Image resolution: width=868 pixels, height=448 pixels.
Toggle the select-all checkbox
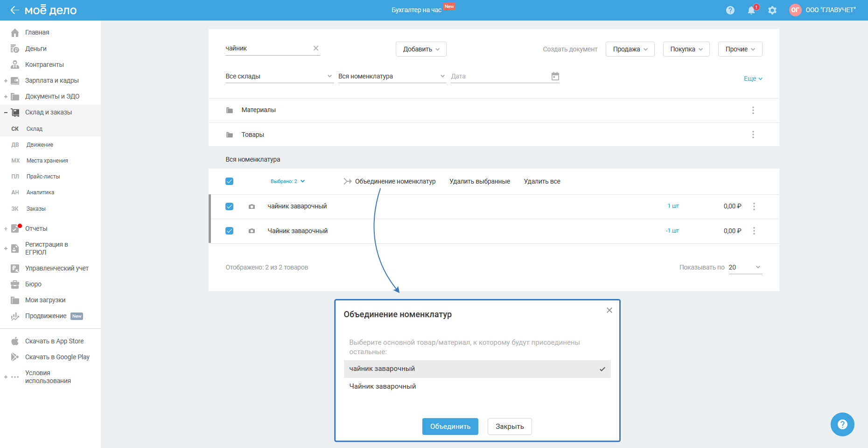pos(229,181)
